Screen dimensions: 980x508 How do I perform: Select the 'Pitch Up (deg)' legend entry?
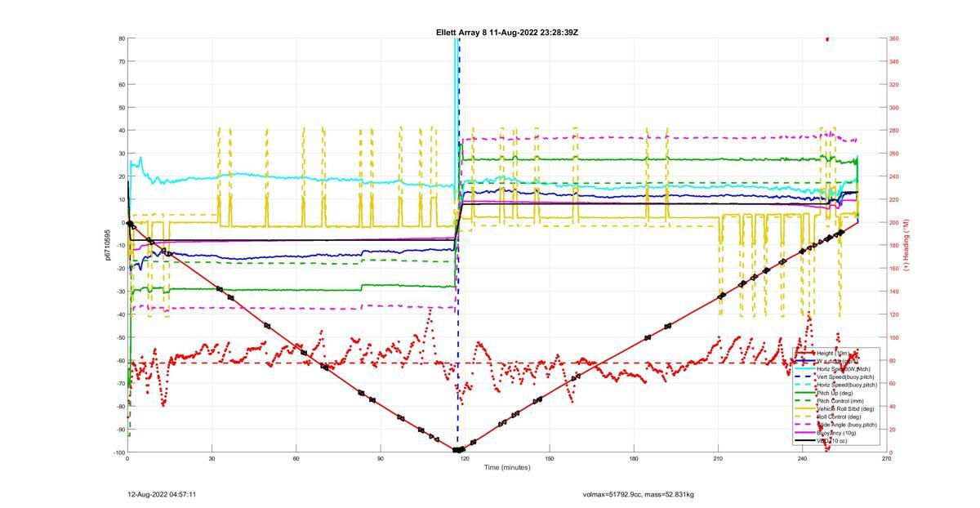click(835, 393)
